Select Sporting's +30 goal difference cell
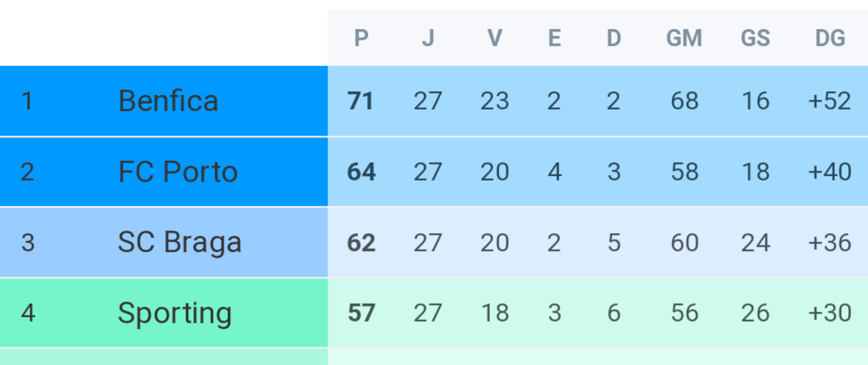The height and width of the screenshot is (365, 868). tap(830, 313)
